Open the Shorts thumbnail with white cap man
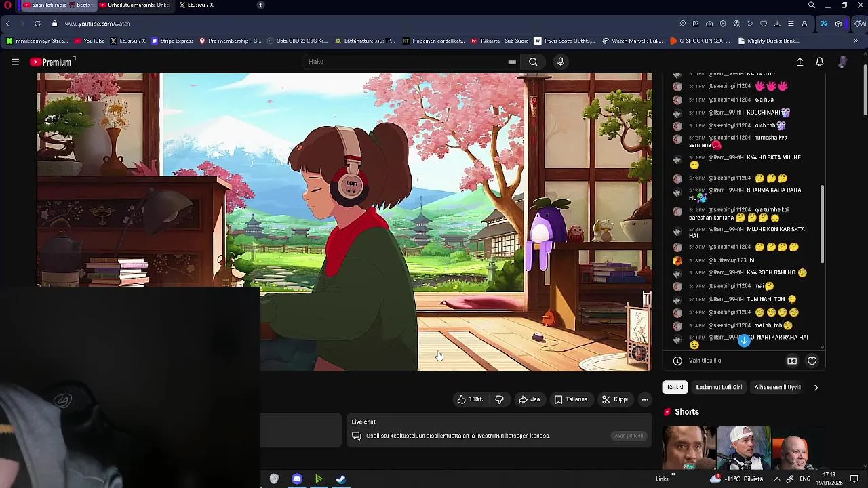Viewport: 868px width, 488px height. point(744,447)
